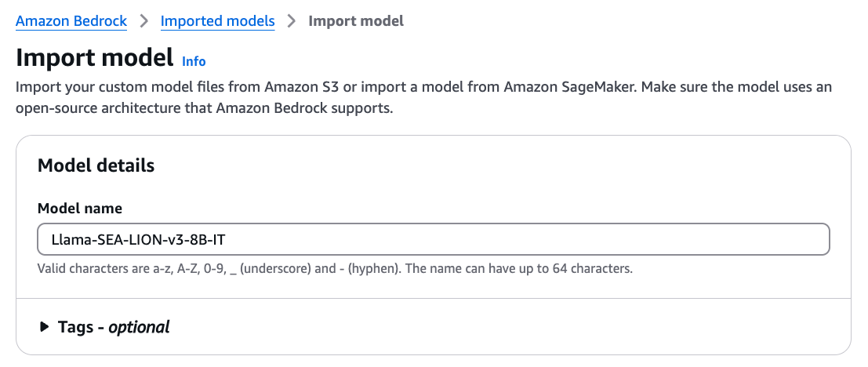Go to Imported models breadcrumb
Viewport: 868px width, 367px height.
[217, 21]
